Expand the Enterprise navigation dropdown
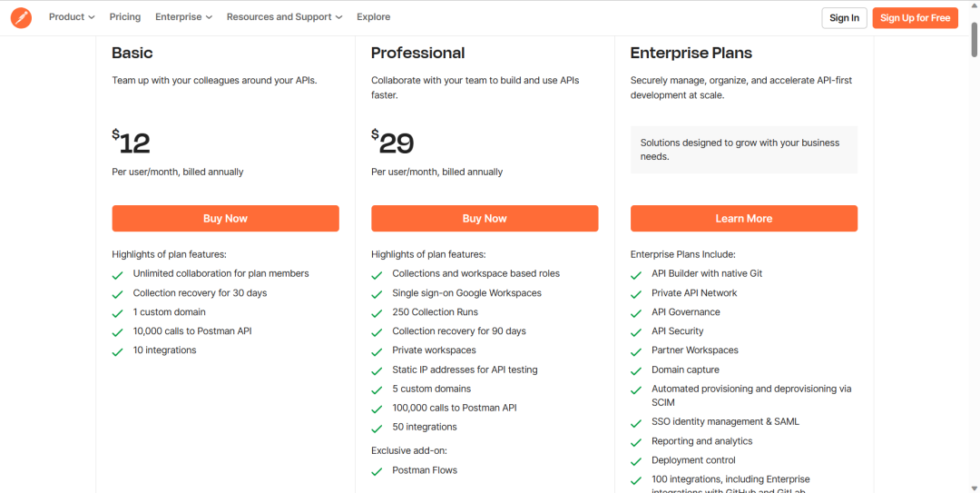 (183, 17)
